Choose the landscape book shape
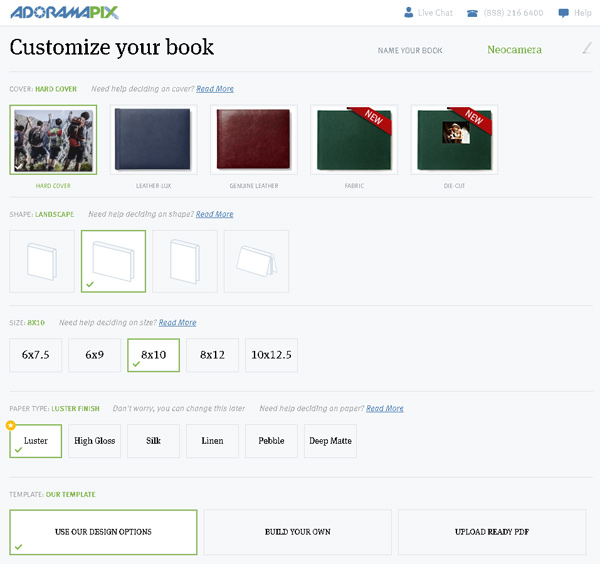This screenshot has width=600, height=564. [113, 262]
